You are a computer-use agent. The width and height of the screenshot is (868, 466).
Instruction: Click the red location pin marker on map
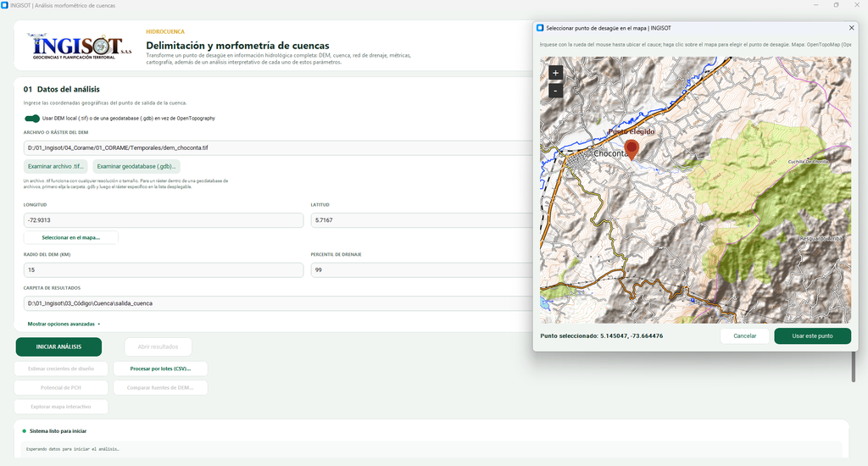click(631, 149)
